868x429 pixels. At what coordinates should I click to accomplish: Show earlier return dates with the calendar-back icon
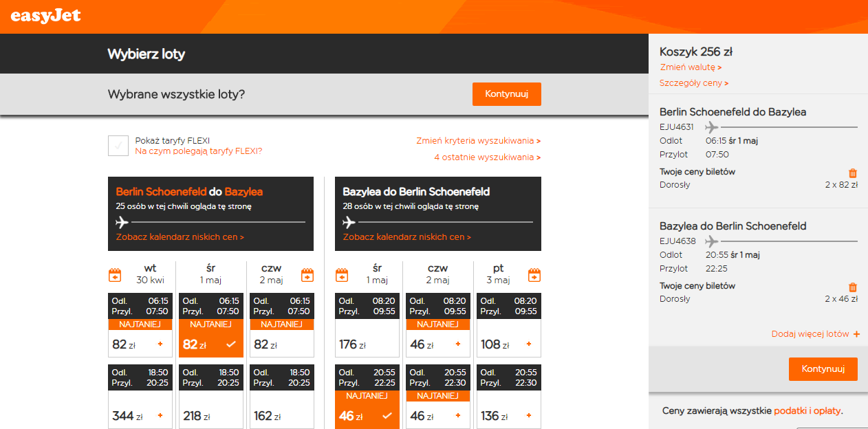342,275
